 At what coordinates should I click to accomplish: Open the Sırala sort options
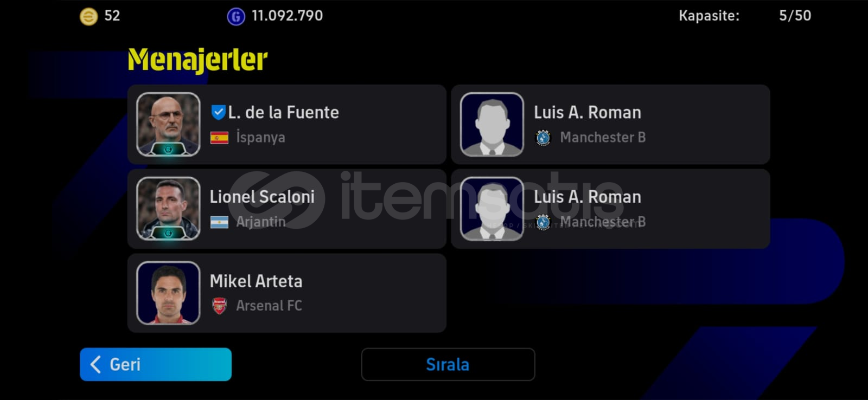pyautogui.click(x=448, y=364)
